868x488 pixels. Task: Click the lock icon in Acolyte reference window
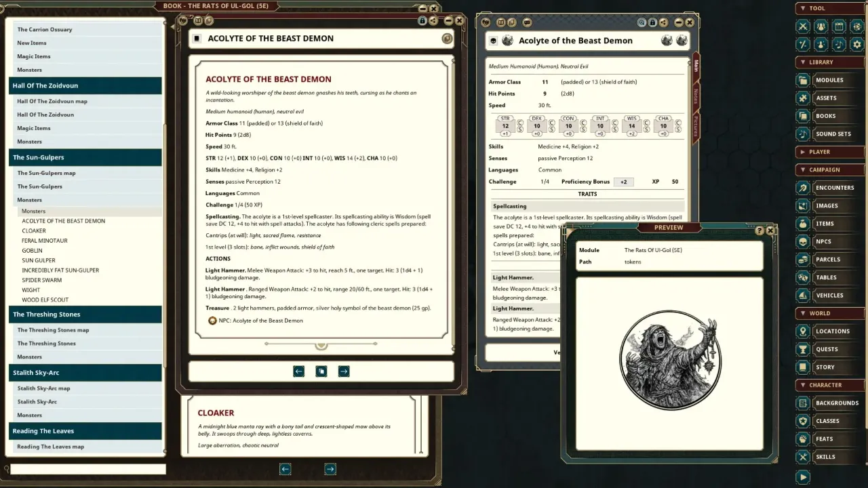[x=422, y=21]
